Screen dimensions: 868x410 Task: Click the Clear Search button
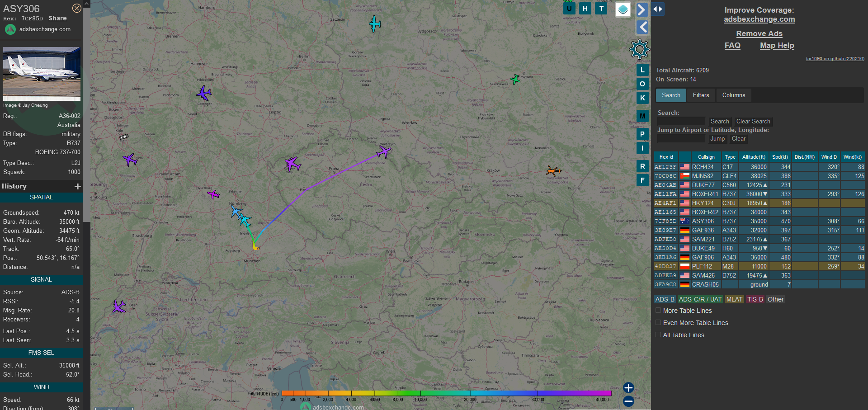753,122
